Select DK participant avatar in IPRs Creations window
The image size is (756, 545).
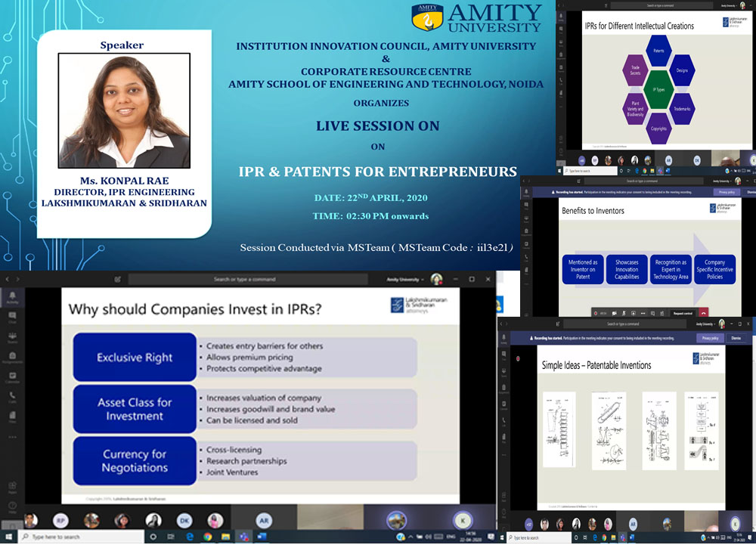click(697, 160)
